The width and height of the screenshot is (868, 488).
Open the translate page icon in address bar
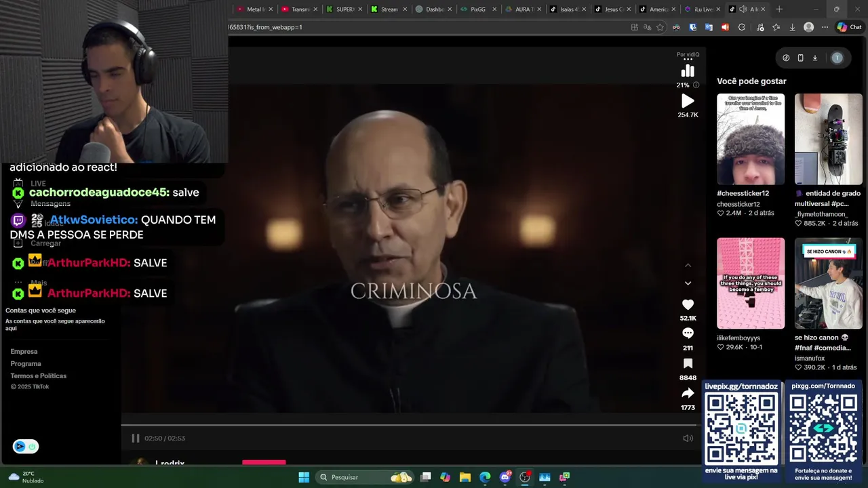tap(647, 27)
